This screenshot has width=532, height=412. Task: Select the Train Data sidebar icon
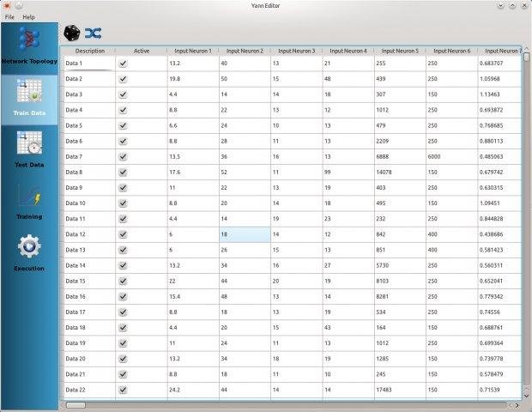pos(29,94)
